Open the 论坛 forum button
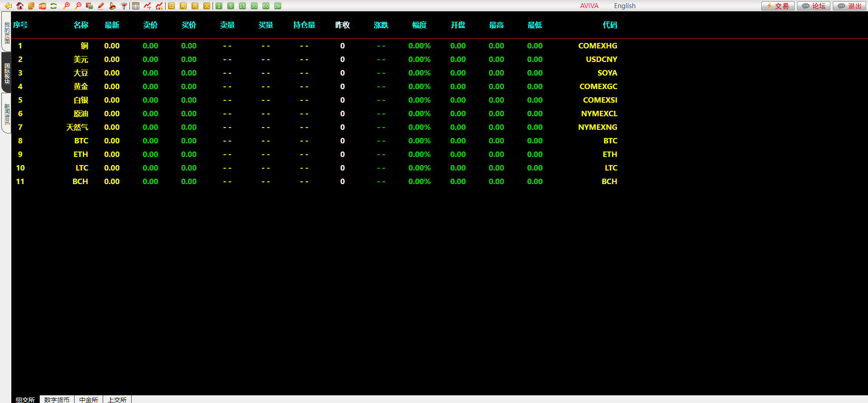Image resolution: width=868 pixels, height=403 pixels. click(814, 6)
